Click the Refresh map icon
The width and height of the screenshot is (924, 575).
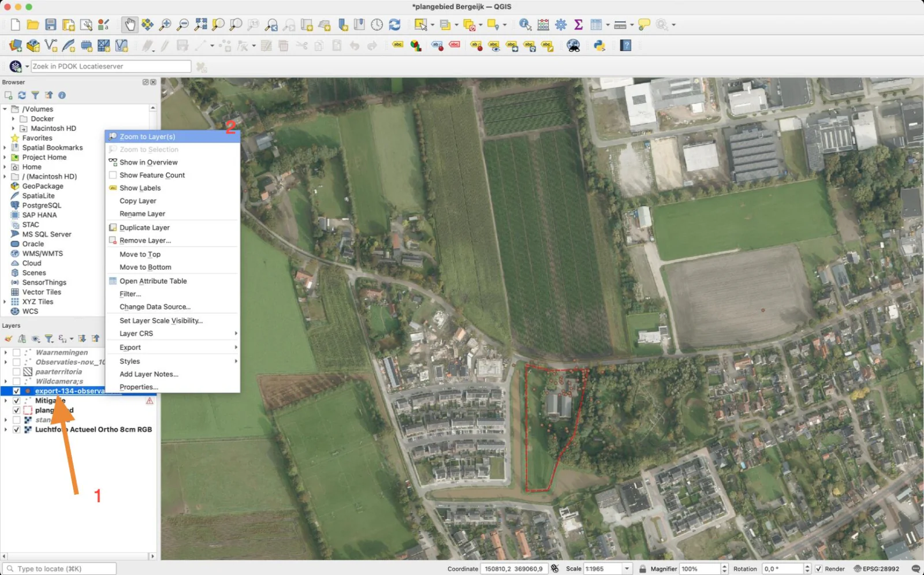tap(394, 24)
